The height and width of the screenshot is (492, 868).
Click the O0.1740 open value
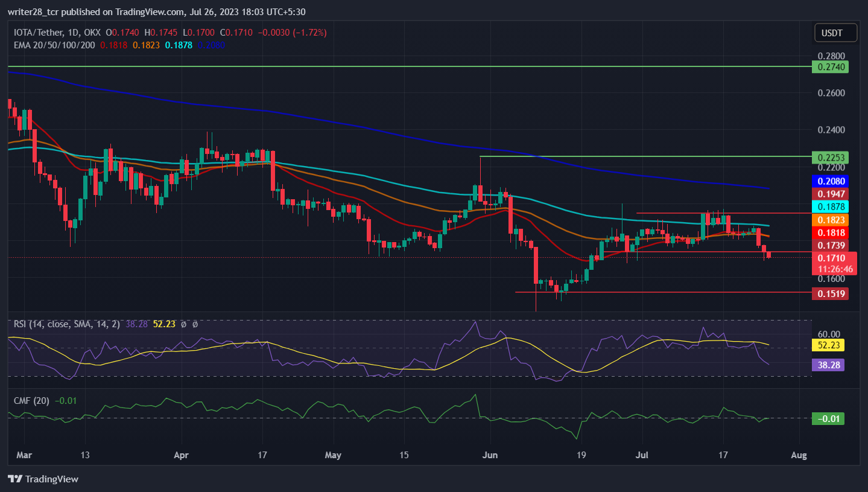122,33
